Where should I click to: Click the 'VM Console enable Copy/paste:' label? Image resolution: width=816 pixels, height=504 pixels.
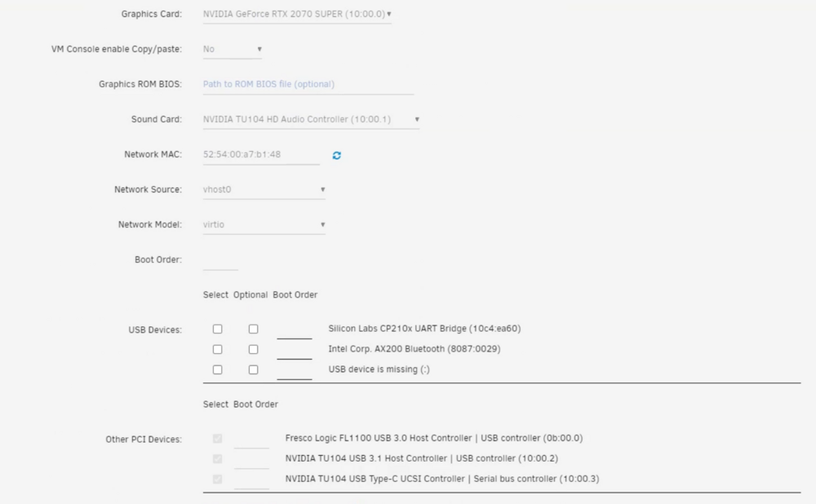click(x=117, y=50)
